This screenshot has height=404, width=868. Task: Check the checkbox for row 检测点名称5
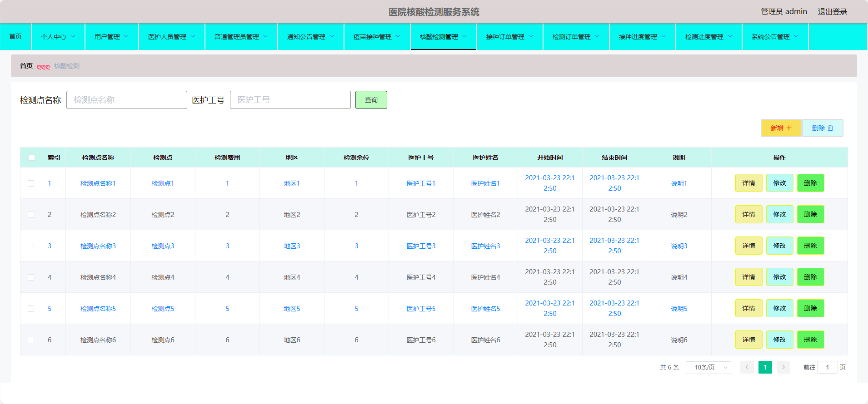coord(31,309)
